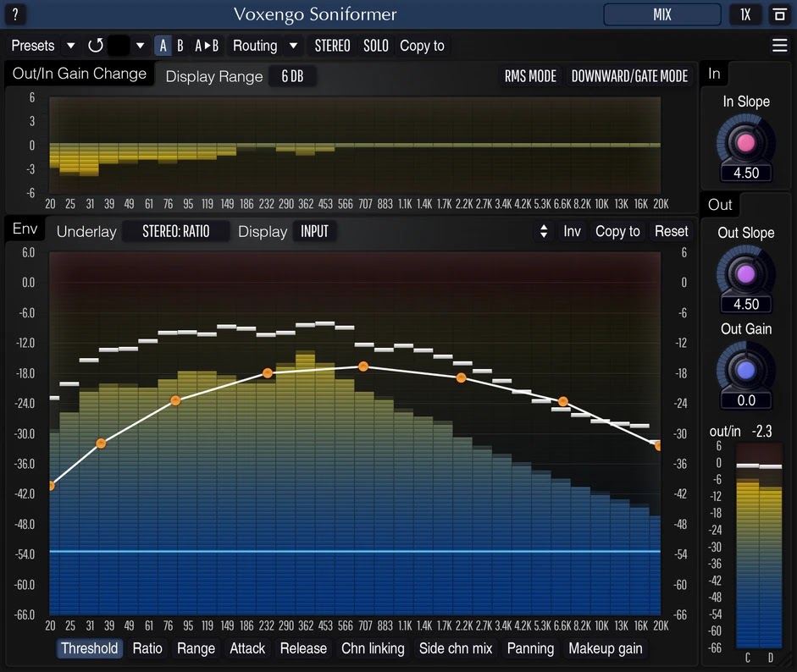
Task: Click the Routing button
Action: click(255, 46)
